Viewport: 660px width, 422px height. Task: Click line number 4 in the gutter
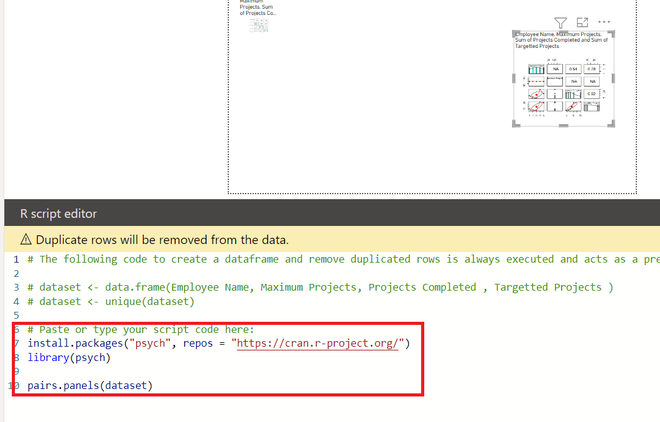coord(16,302)
